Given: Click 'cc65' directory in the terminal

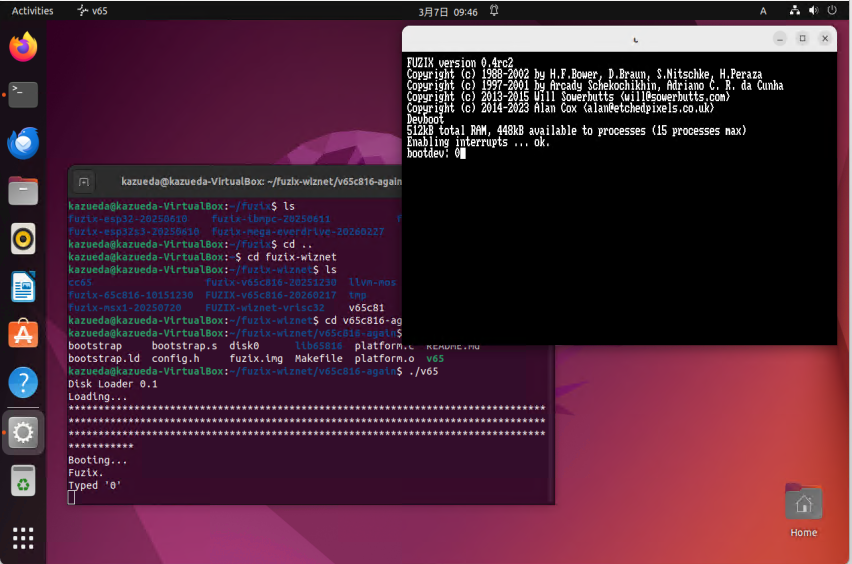Looking at the screenshot, I should (x=80, y=283).
